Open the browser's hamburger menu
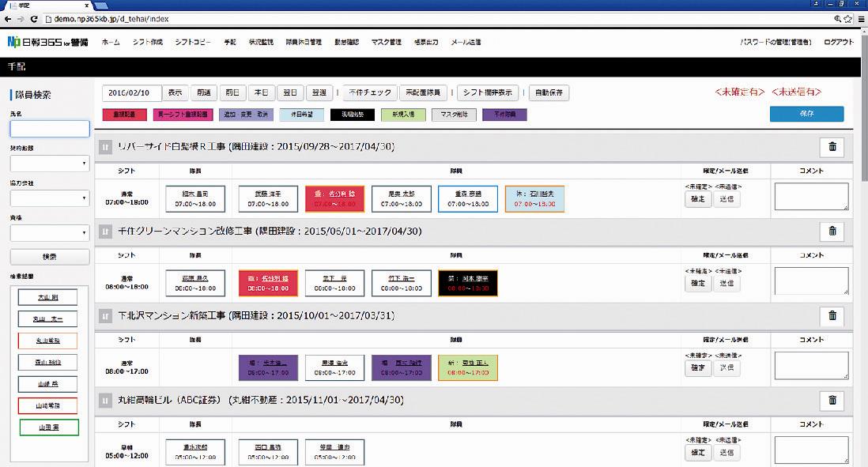868x467 pixels. 861,17
